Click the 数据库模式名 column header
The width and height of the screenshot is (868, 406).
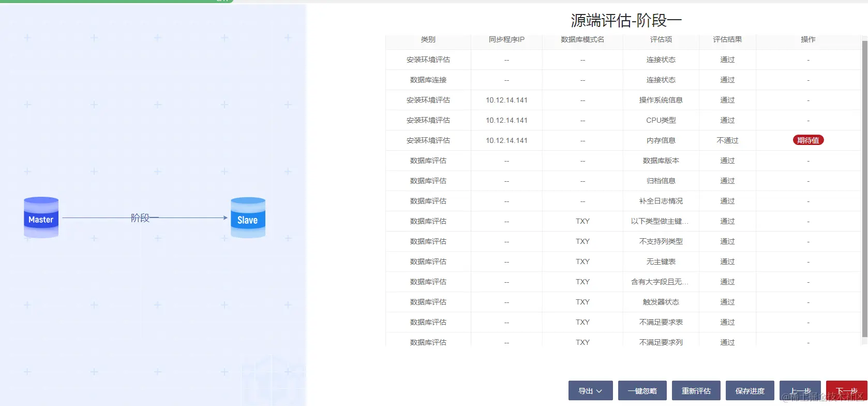tap(582, 39)
